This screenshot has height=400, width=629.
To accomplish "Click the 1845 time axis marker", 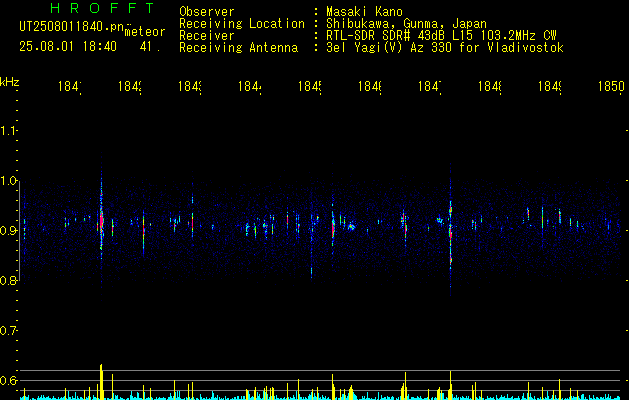I will coord(310,87).
